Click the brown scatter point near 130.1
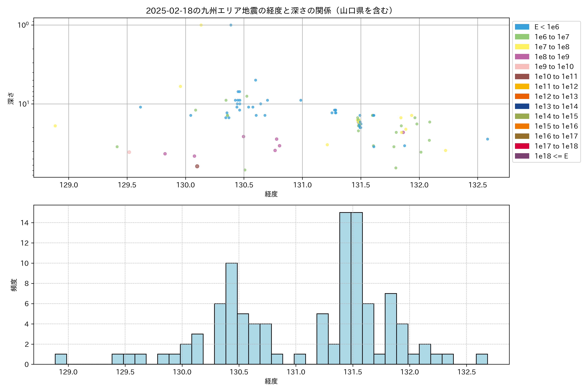Viewport: 588px width, 392px height. click(x=197, y=166)
